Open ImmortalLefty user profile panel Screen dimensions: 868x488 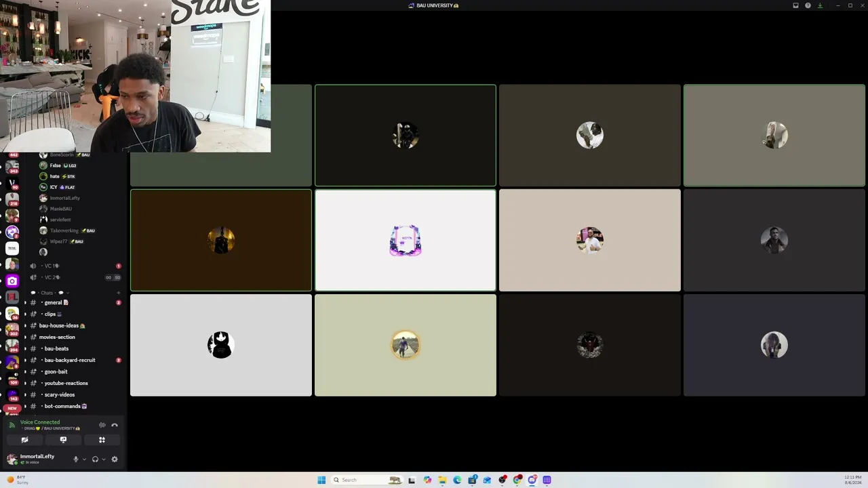tap(37, 459)
